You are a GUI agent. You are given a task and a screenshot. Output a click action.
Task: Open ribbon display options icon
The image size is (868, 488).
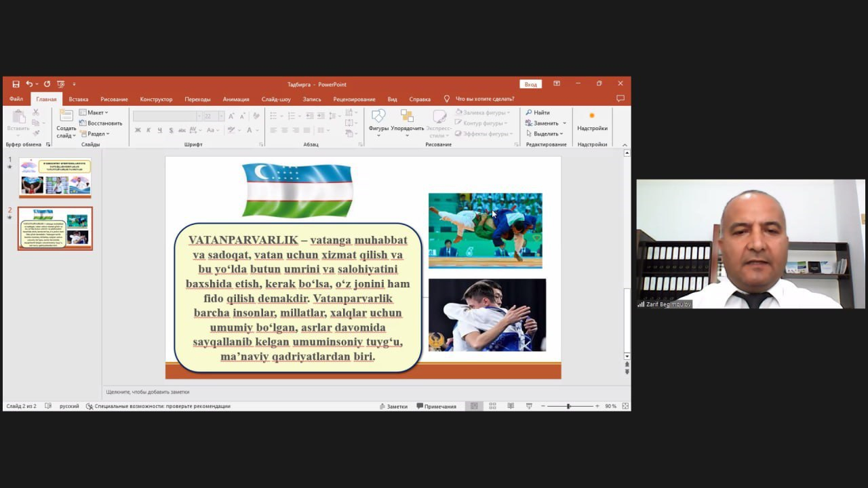(x=557, y=83)
